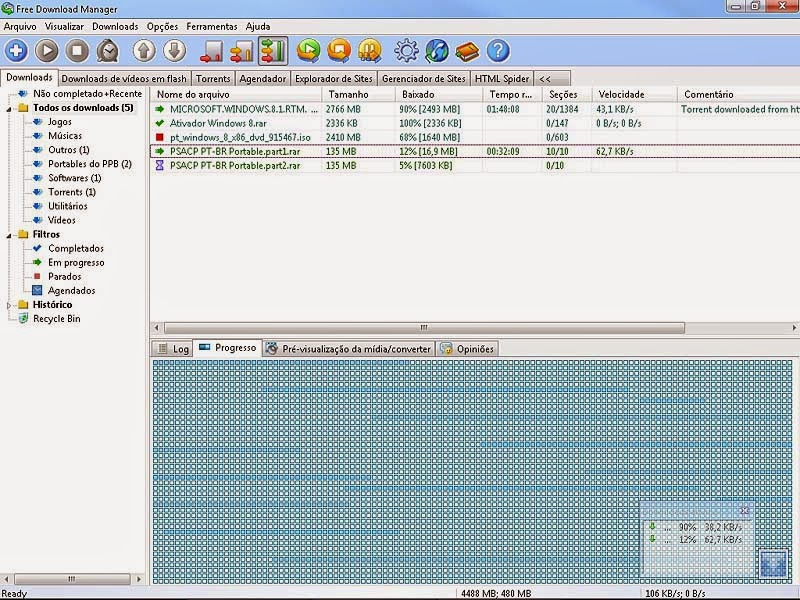Switch to the HTML Spider tab
The image size is (800, 600).
point(502,79)
